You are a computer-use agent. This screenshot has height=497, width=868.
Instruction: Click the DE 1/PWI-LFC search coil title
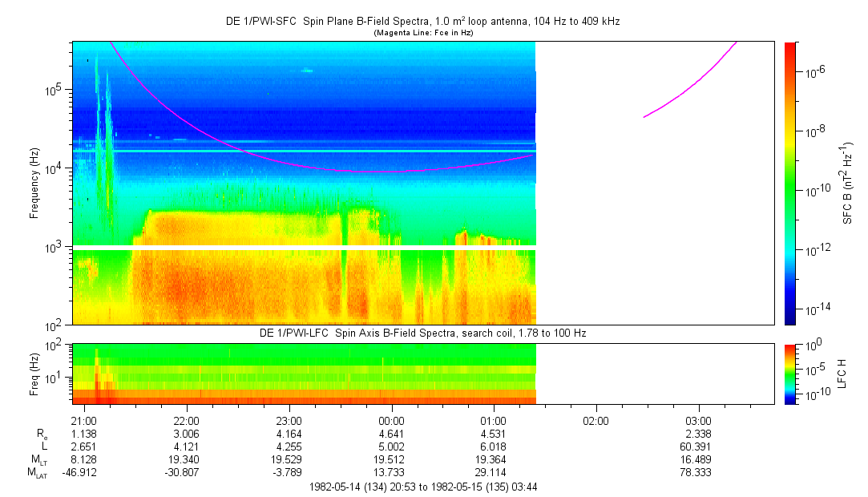coord(422,333)
